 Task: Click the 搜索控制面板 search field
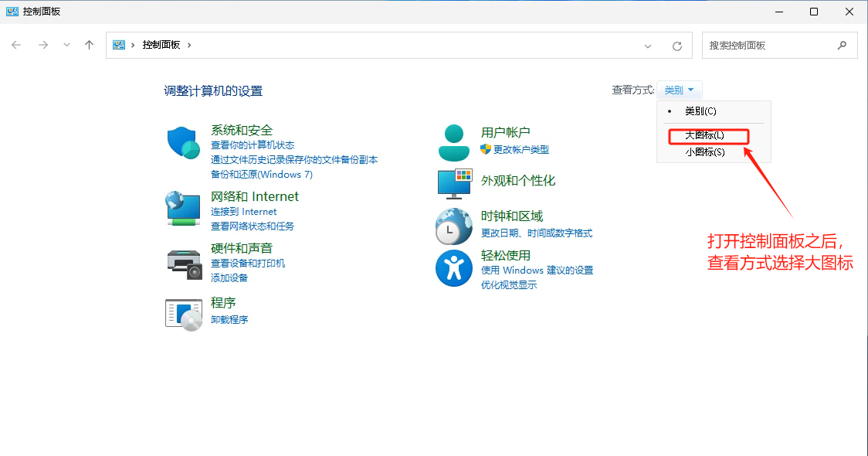point(769,46)
